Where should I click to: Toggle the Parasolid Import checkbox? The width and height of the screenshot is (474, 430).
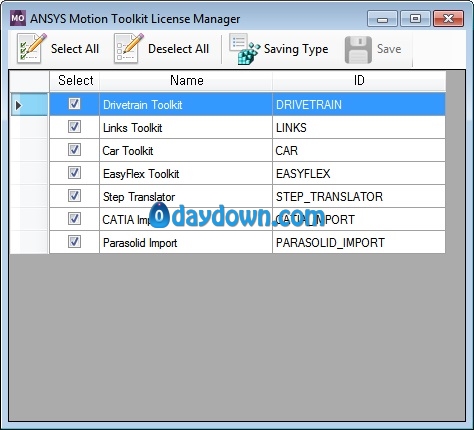click(74, 242)
